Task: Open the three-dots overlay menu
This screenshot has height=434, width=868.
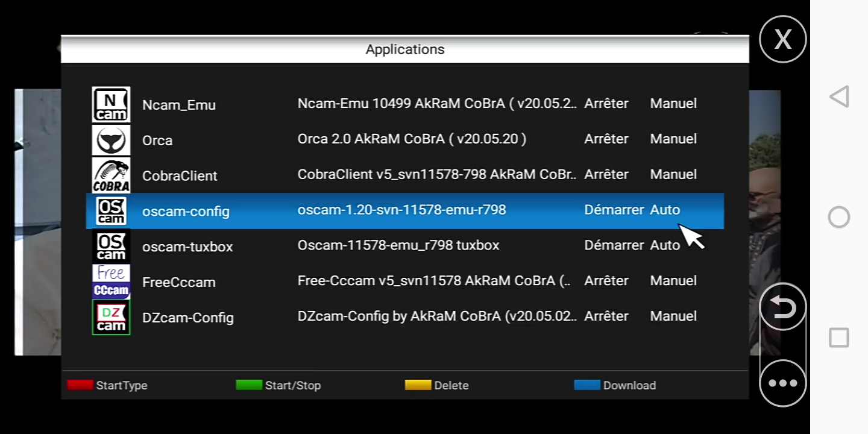Action: click(782, 383)
